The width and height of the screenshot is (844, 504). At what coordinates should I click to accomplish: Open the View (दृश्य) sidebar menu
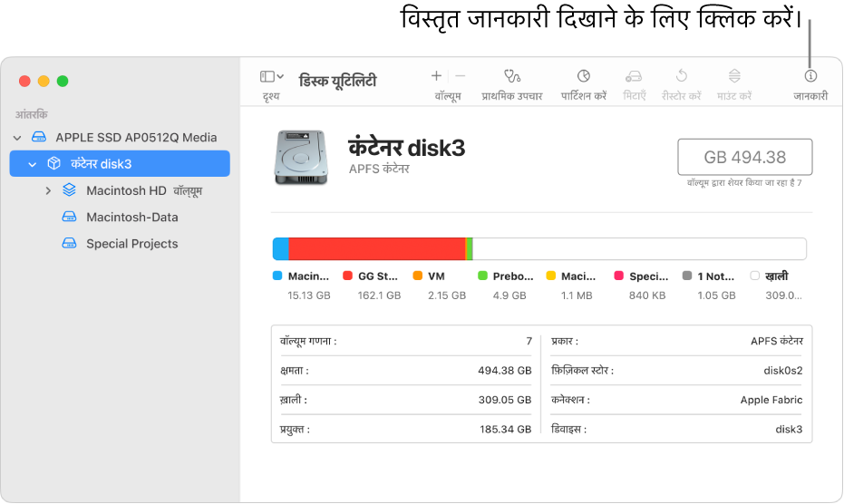pyautogui.click(x=271, y=77)
